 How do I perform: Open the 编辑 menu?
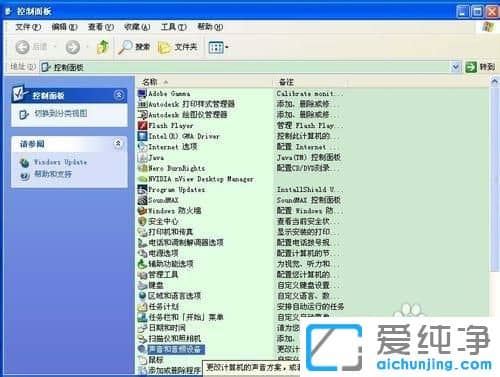pyautogui.click(x=64, y=27)
